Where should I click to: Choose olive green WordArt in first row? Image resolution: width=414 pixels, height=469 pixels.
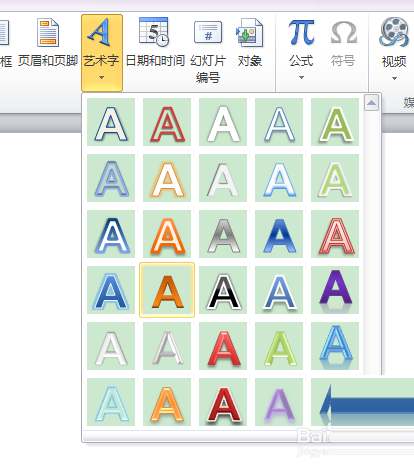pos(335,122)
